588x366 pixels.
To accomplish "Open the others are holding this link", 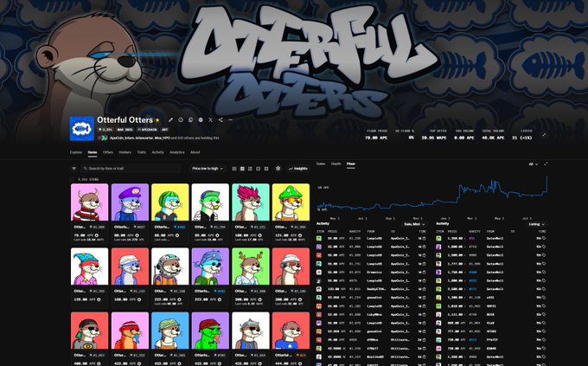I will pyautogui.click(x=195, y=138).
